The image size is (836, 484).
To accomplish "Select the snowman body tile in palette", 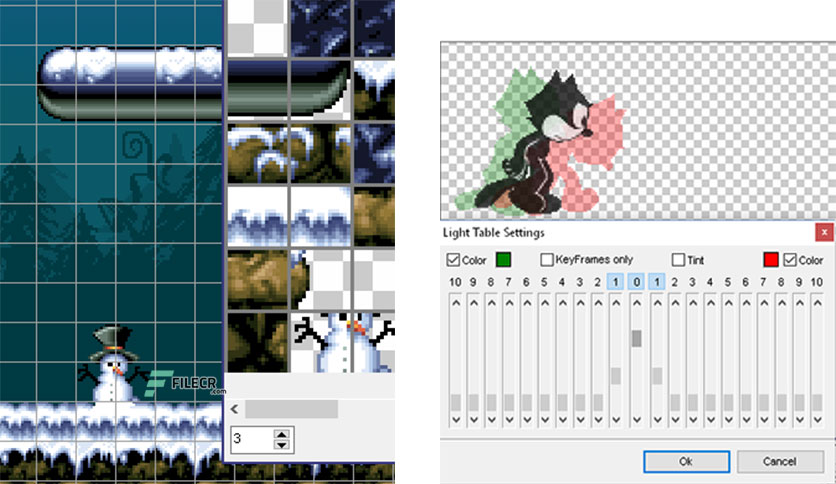I will (x=320, y=342).
